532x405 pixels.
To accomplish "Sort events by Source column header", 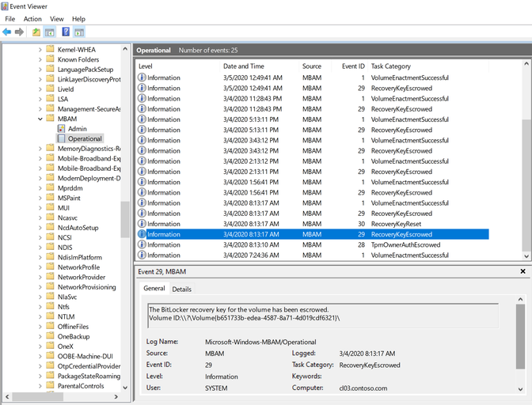I will click(315, 66).
